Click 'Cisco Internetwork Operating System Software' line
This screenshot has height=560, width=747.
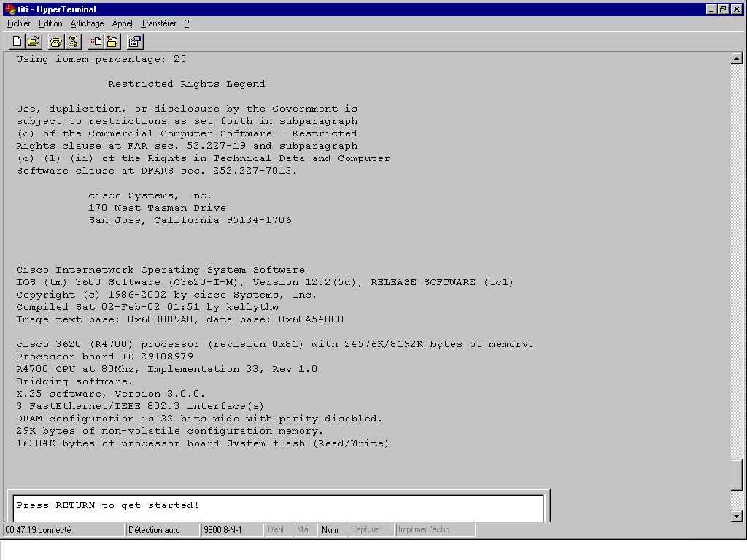160,270
